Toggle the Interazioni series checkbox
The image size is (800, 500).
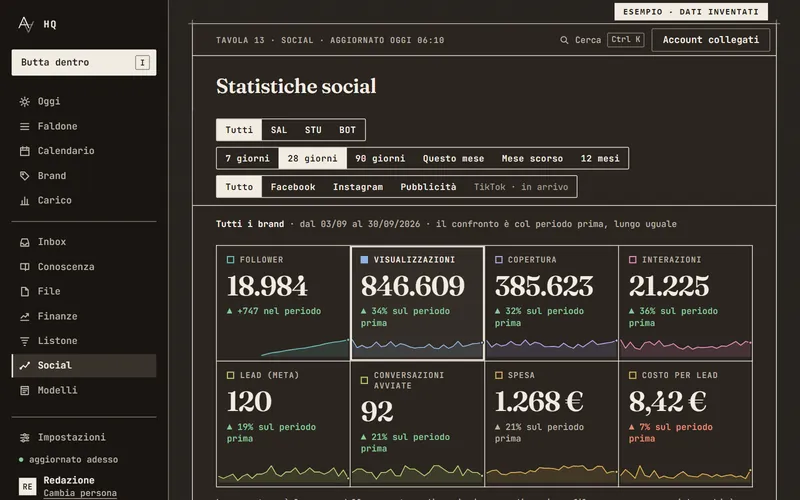click(633, 260)
